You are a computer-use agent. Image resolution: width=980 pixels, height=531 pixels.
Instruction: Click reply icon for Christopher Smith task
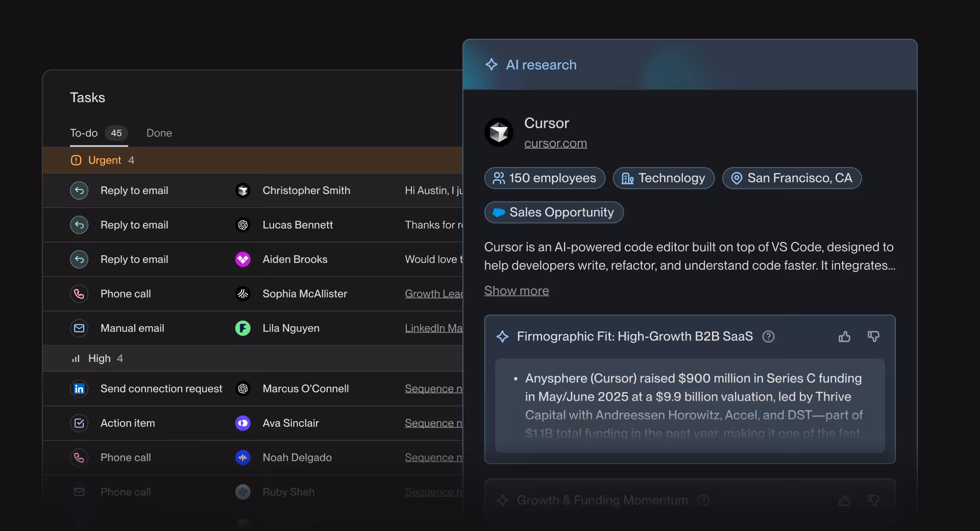point(79,190)
